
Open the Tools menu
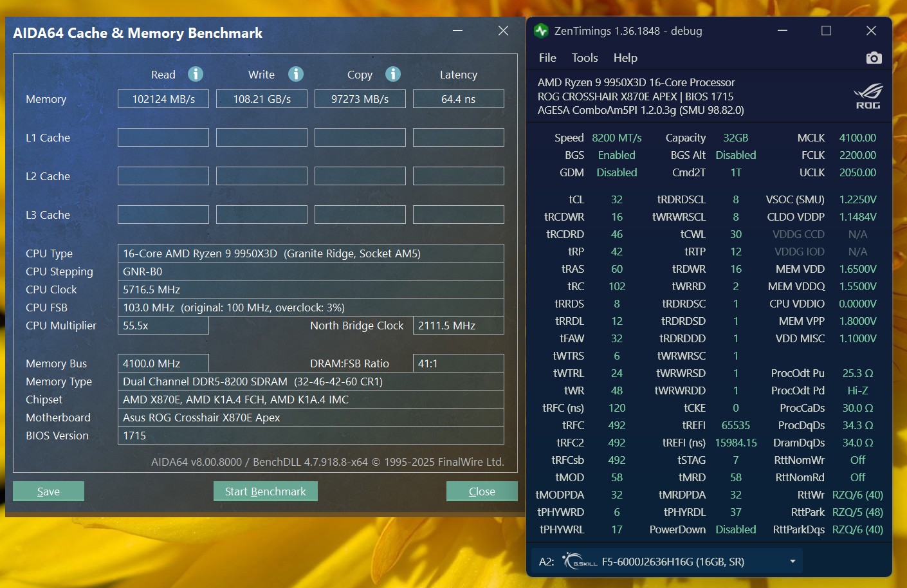coord(585,58)
